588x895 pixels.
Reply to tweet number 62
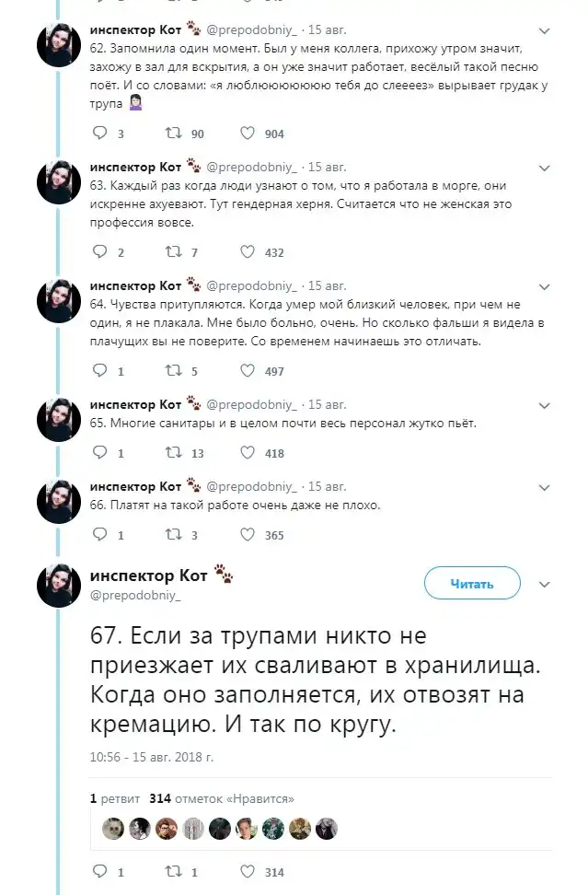click(101, 134)
